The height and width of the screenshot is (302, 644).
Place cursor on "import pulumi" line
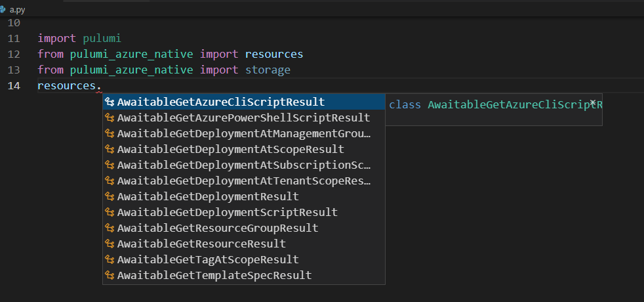(x=79, y=39)
